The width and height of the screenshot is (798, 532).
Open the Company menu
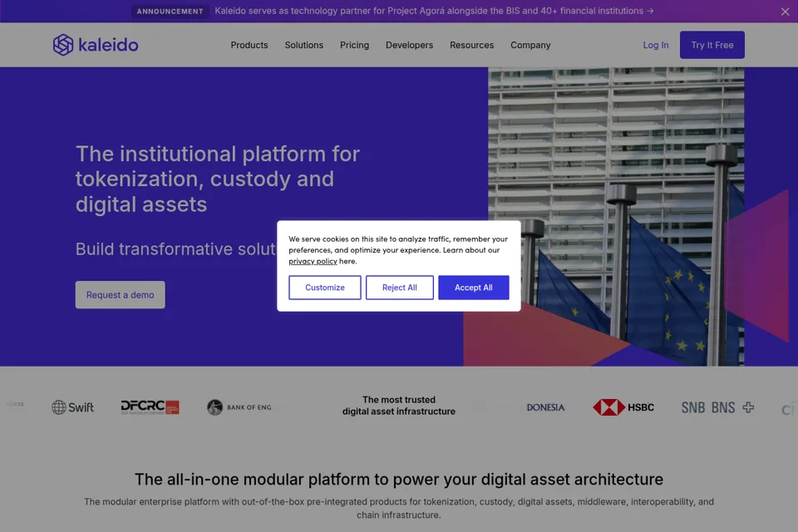(x=530, y=45)
